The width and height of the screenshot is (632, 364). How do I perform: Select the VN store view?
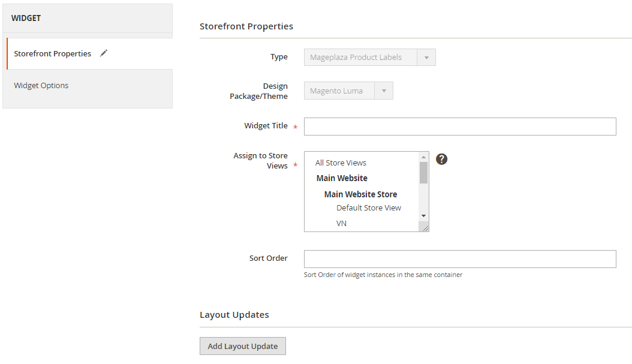coord(341,224)
